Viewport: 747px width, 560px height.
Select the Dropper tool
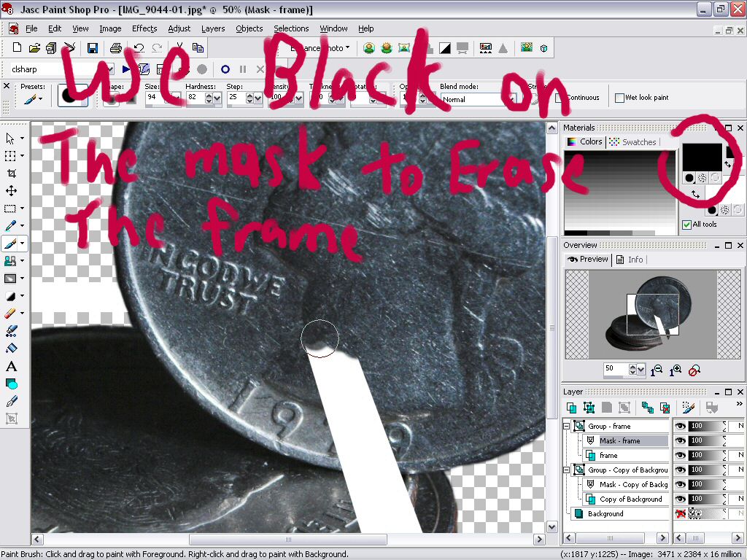click(x=10, y=226)
